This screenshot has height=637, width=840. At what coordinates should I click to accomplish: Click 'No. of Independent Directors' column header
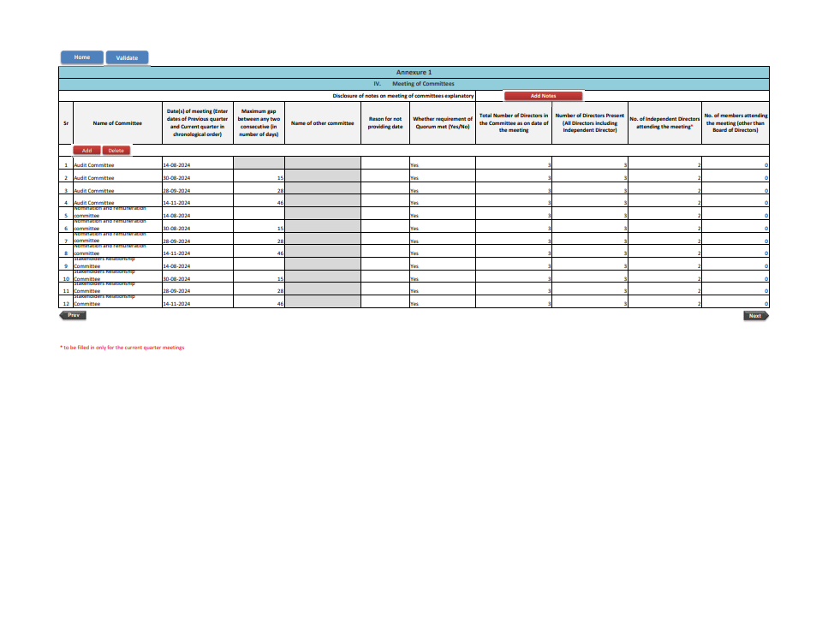point(664,123)
